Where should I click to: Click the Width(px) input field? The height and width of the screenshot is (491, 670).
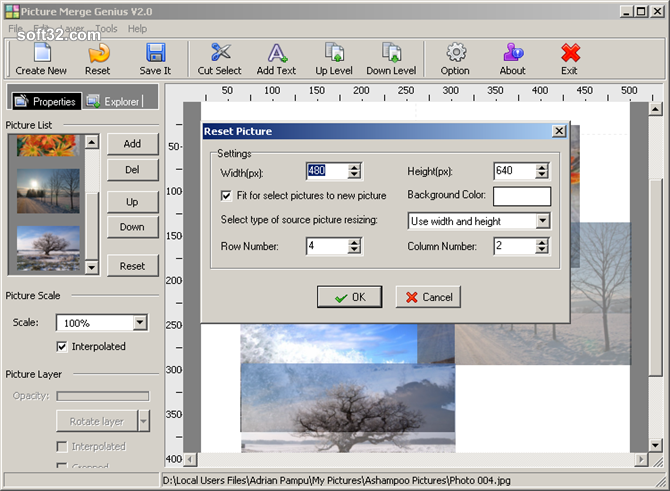[327, 171]
